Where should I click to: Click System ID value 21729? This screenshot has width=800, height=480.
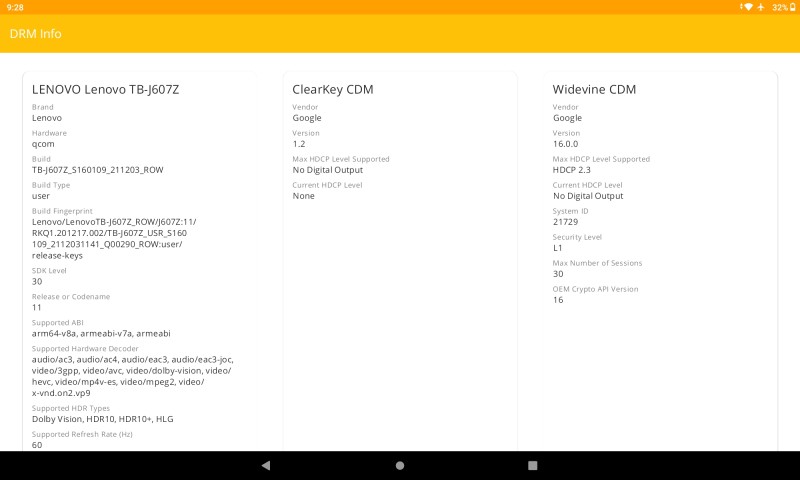tap(565, 222)
